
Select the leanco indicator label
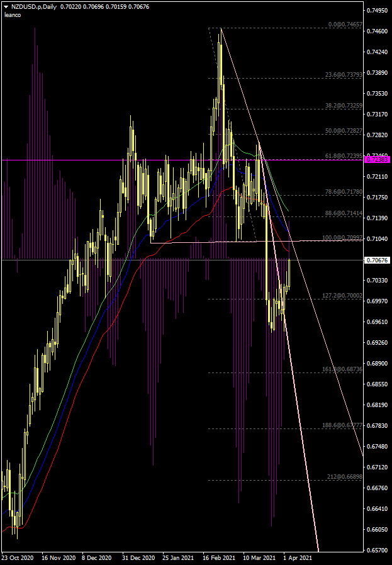click(x=13, y=14)
